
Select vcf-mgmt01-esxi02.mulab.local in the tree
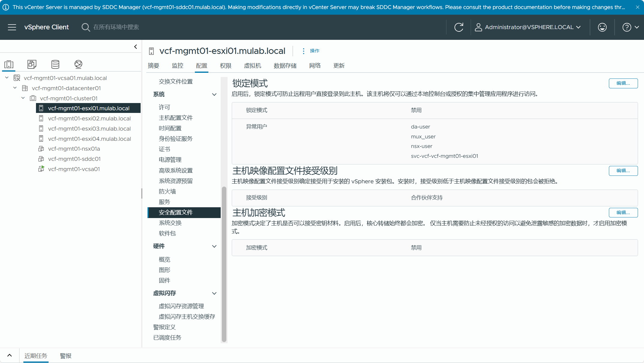[89, 119]
